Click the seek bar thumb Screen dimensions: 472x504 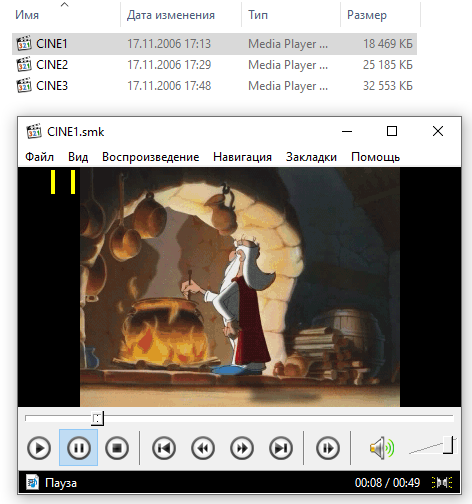point(97,418)
